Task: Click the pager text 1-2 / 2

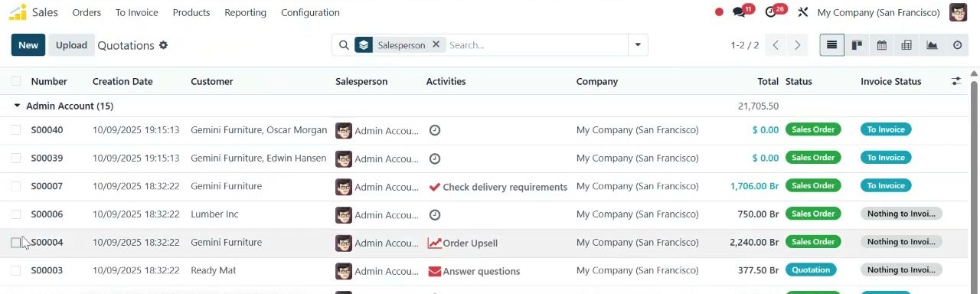Action: pyautogui.click(x=745, y=45)
